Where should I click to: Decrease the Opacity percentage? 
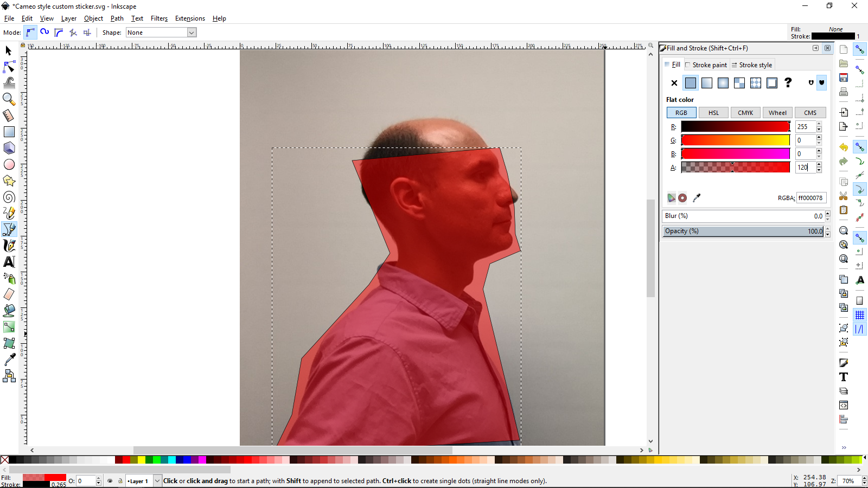828,234
